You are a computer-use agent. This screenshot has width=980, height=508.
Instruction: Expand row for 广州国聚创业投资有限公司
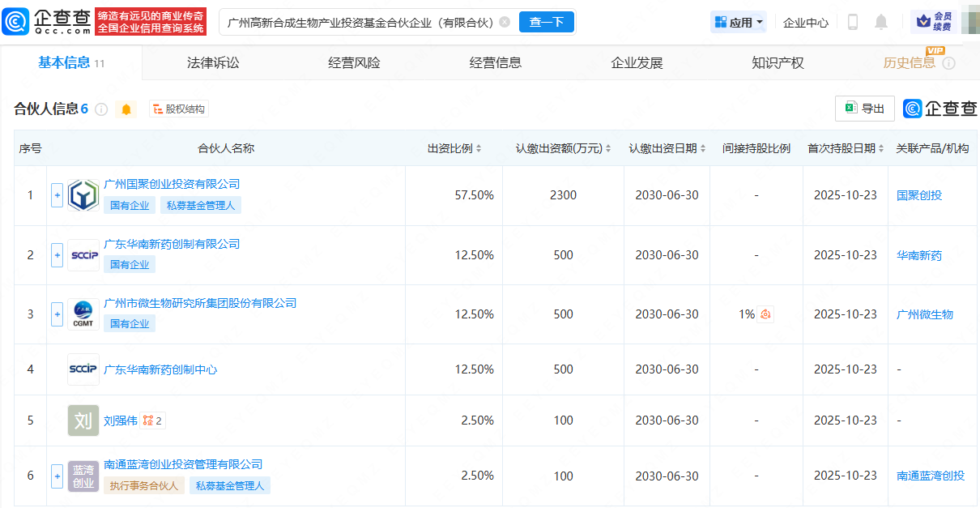(57, 195)
